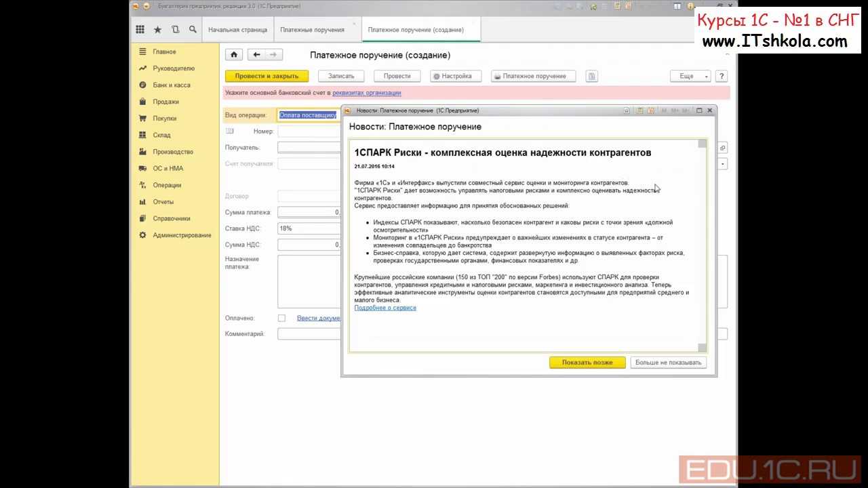Open Главное section in sidebar
The width and height of the screenshot is (868, 488).
pyautogui.click(x=164, y=52)
